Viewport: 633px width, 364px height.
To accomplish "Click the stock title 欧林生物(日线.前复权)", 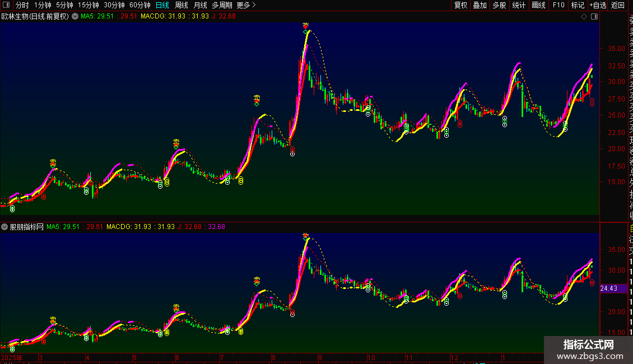I will (35, 17).
